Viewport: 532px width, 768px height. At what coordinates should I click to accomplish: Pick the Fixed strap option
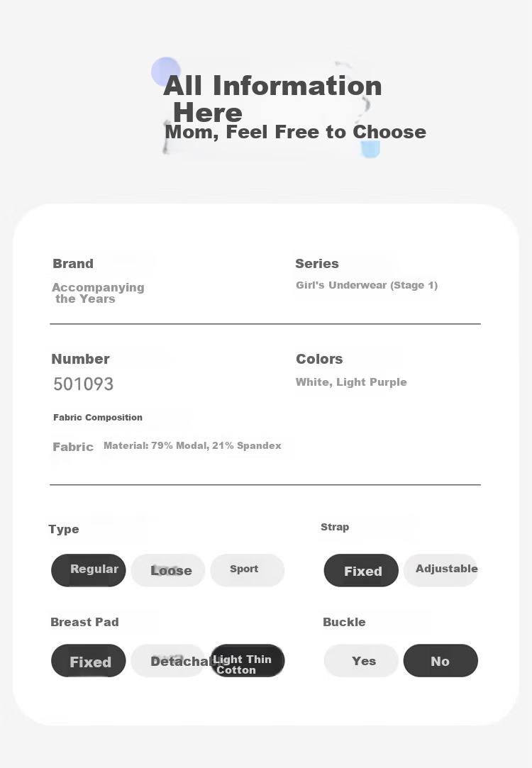(361, 570)
